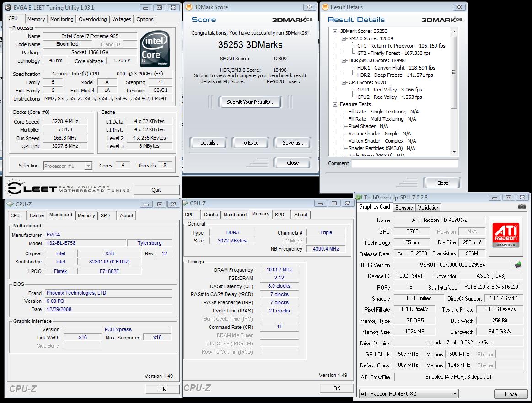Open the Processor #1 selection dropdown

(x=88, y=166)
